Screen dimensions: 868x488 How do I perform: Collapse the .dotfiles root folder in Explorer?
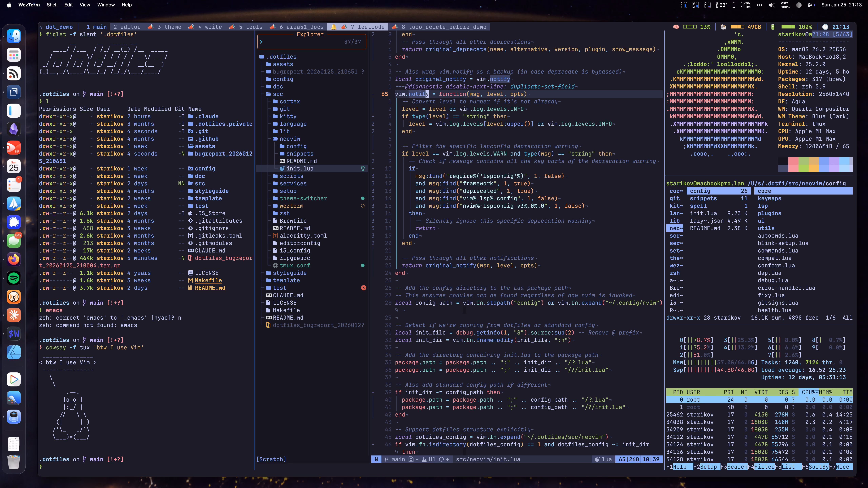click(x=278, y=57)
